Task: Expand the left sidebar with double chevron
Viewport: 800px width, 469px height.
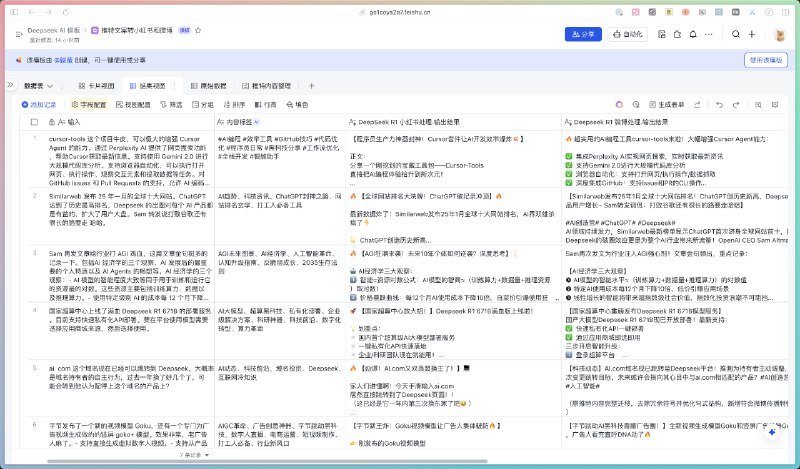Action: coord(10,85)
